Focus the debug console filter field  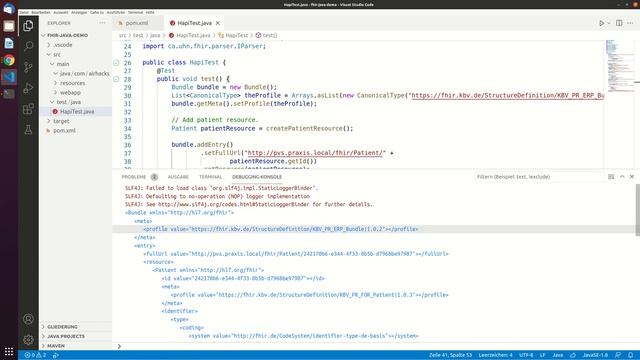538,177
